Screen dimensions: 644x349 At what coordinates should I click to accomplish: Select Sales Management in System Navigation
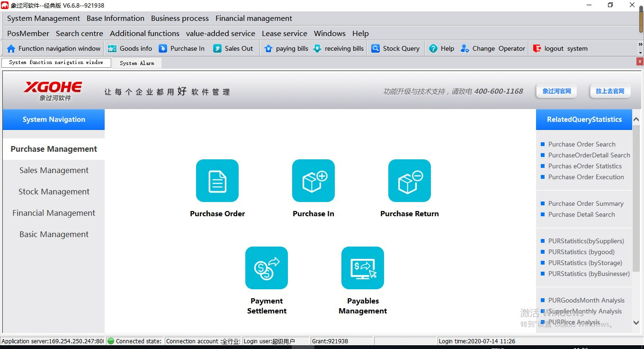click(x=54, y=170)
